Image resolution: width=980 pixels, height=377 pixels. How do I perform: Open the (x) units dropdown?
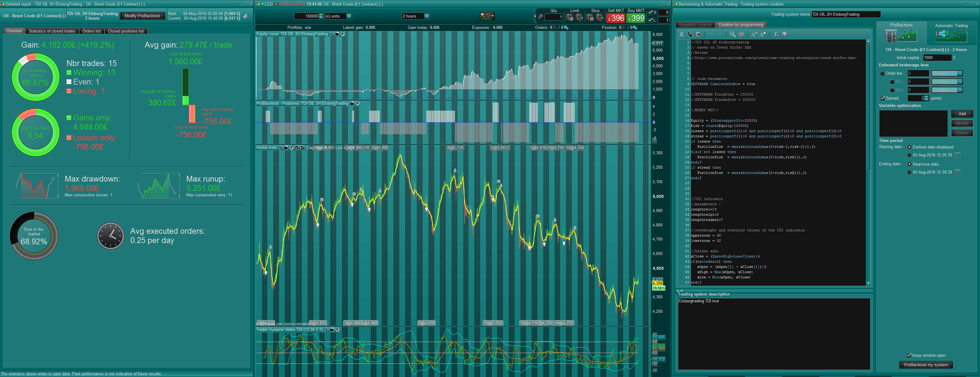(x=349, y=16)
